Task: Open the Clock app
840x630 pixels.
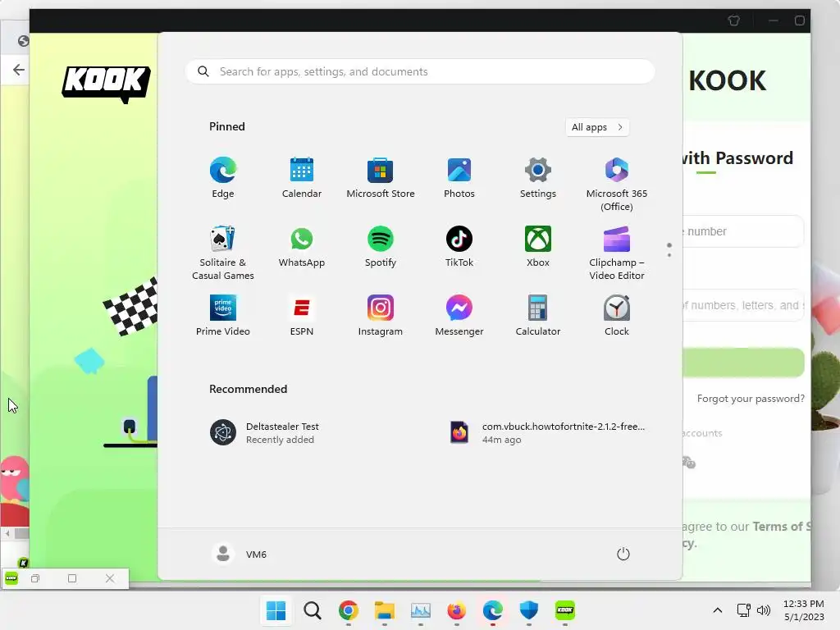Action: tap(617, 316)
